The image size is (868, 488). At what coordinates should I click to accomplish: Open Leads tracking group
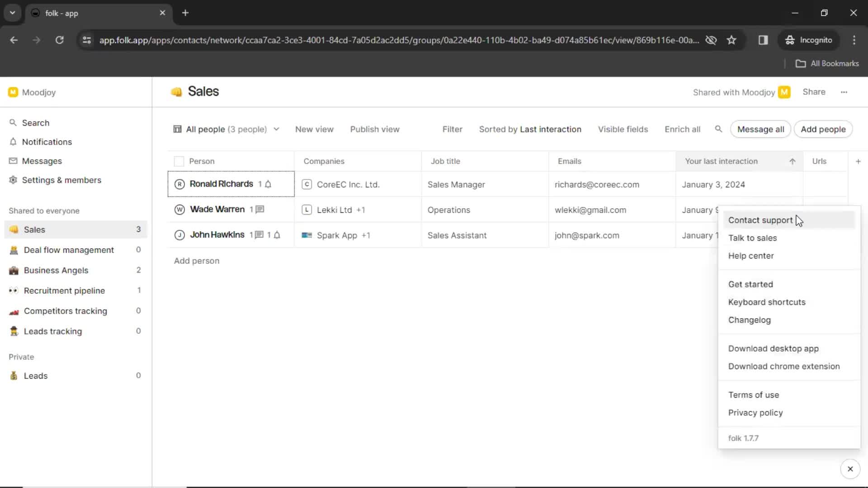(x=75, y=331)
